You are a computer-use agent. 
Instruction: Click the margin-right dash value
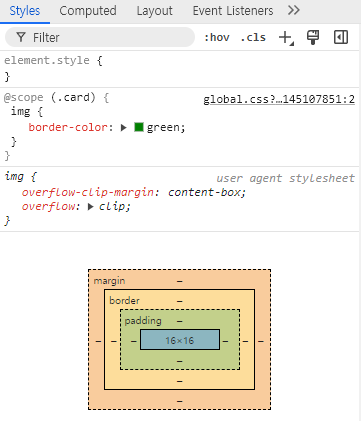pos(261,341)
